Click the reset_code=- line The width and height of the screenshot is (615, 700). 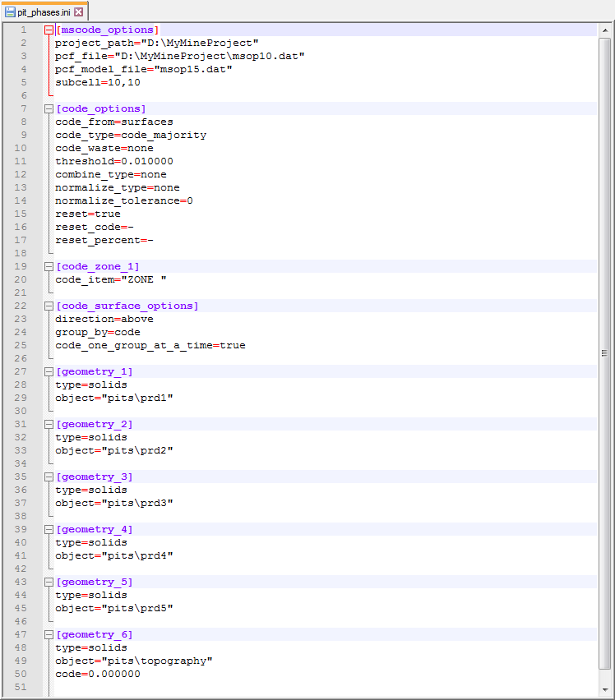click(95, 228)
